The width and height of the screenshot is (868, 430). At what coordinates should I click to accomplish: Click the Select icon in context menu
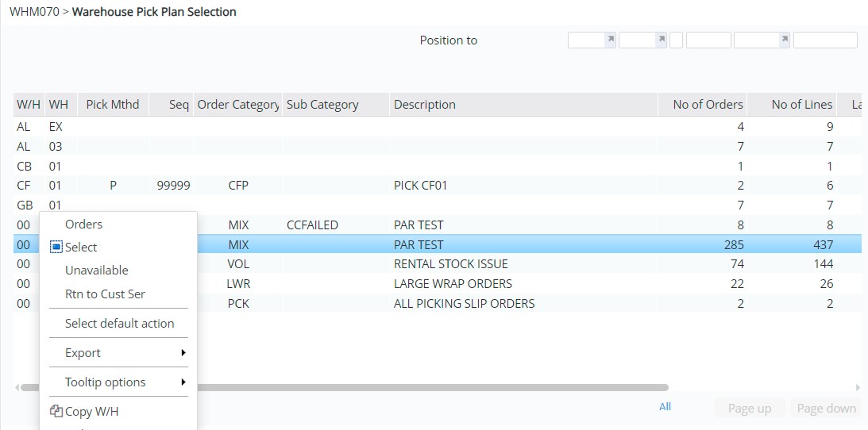tap(56, 248)
